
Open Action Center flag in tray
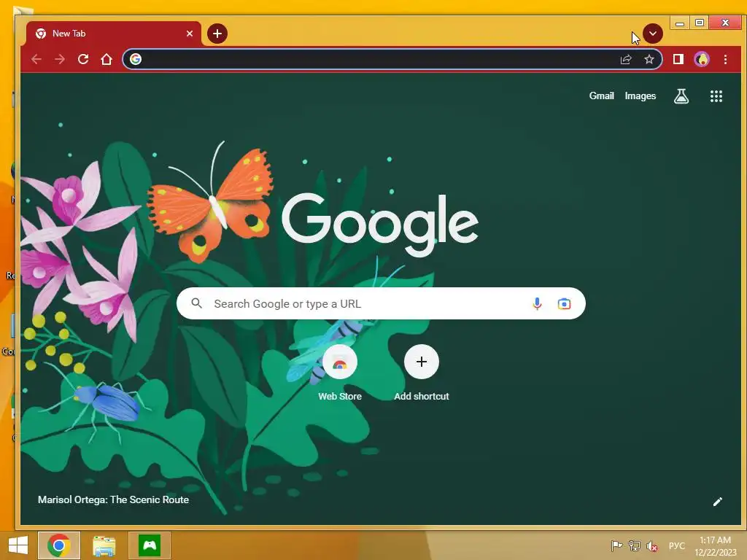coord(616,545)
